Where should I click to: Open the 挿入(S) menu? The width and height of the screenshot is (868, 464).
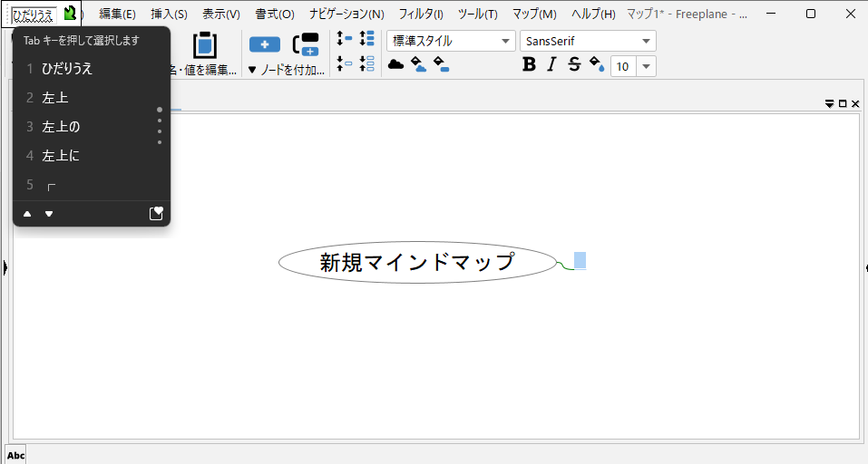pos(169,14)
